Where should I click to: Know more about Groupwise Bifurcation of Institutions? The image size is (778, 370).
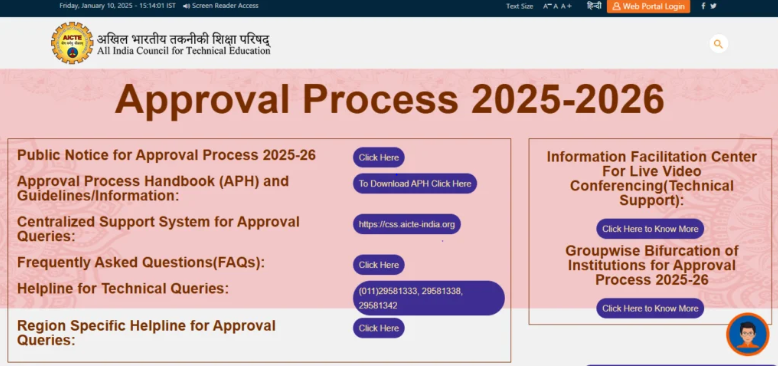tap(650, 308)
